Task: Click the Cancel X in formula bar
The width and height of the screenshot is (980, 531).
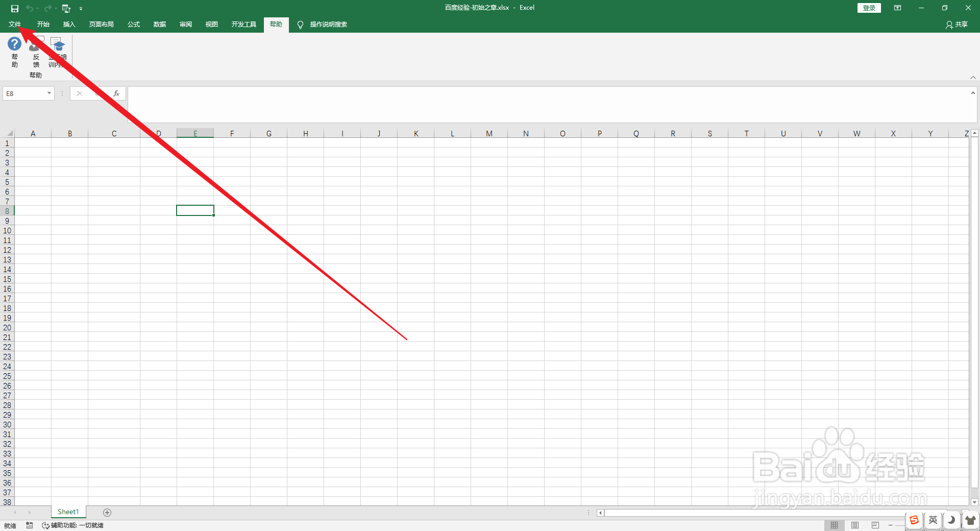Action: (x=80, y=93)
